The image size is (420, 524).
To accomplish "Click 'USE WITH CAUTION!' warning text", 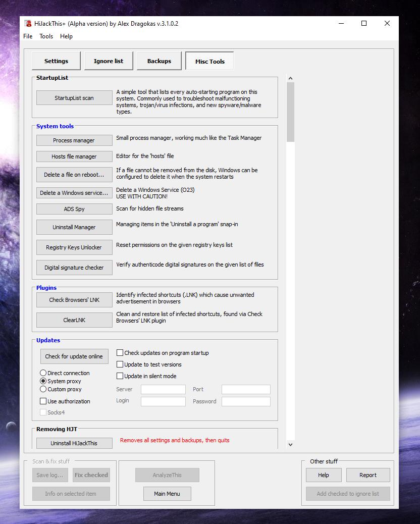I will (x=142, y=196).
